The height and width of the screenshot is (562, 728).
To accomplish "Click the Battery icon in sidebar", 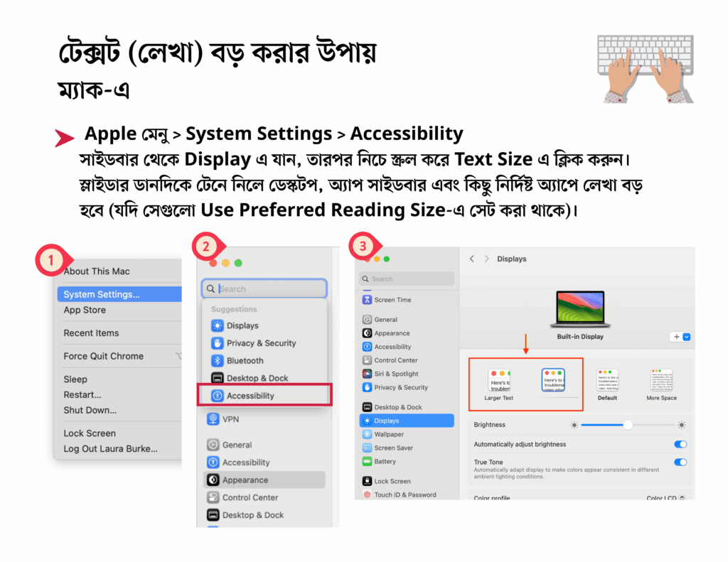I will 367,461.
